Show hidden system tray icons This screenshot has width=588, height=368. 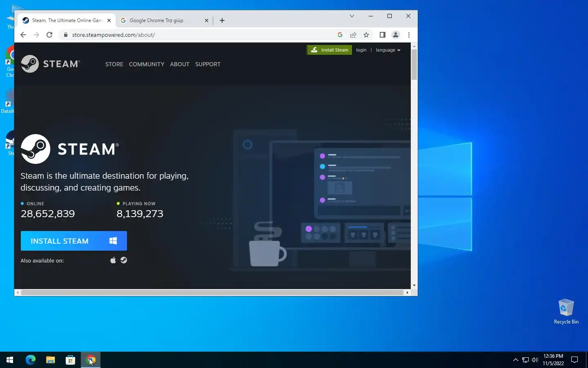click(515, 360)
